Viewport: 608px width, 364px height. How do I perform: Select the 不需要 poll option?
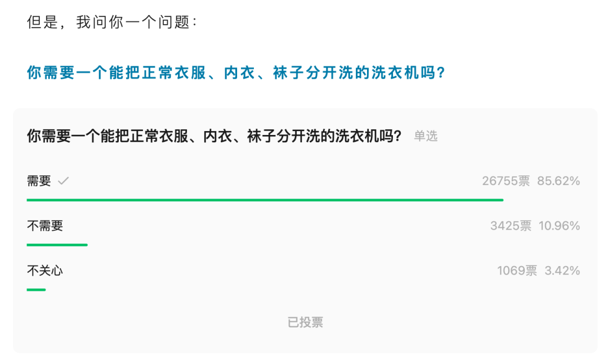click(x=45, y=226)
